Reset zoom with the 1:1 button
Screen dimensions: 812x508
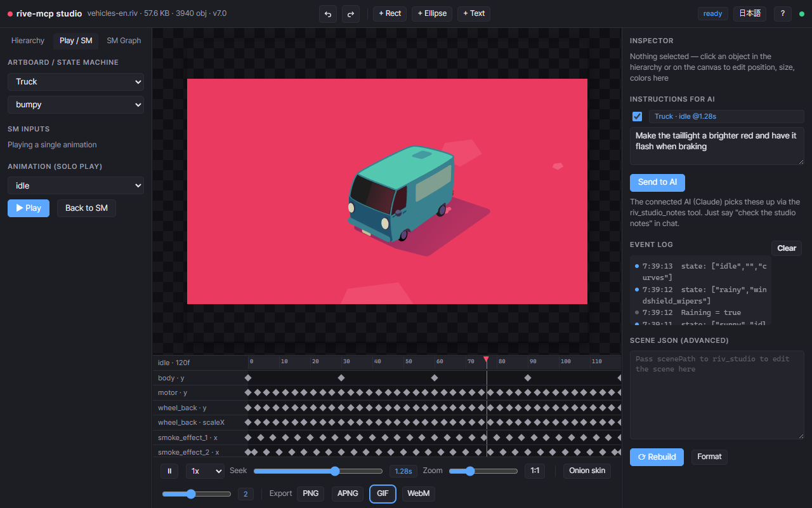(x=534, y=471)
